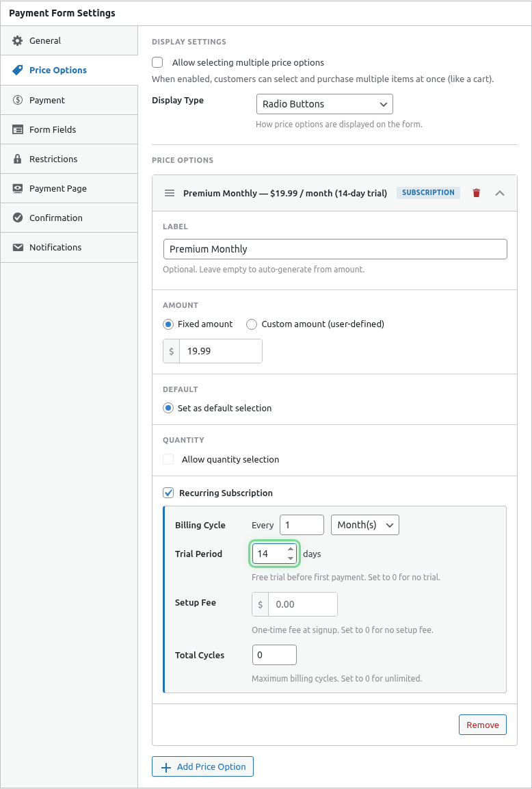This screenshot has height=789, width=532.
Task: Click Add Price Option button
Action: 202,766
